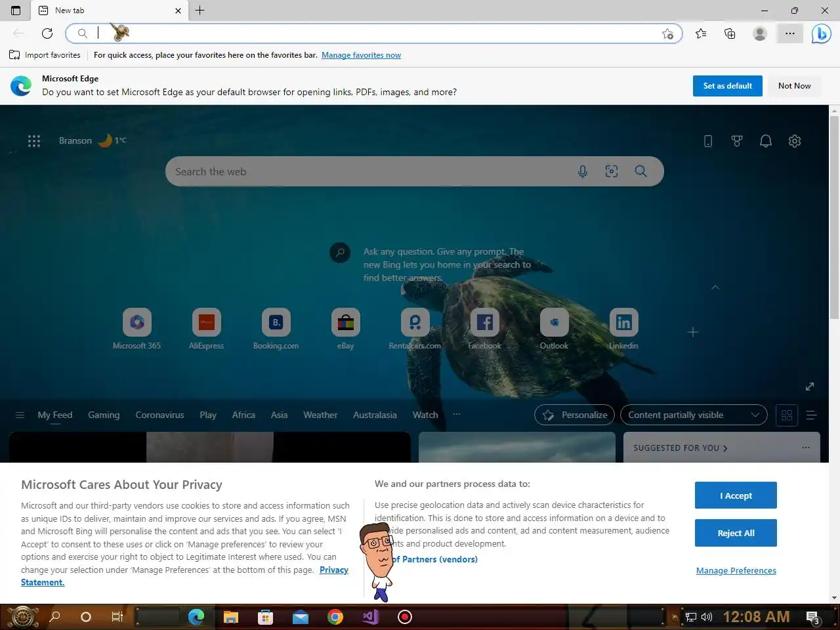Select Coronavirus tab
Image resolution: width=840 pixels, height=630 pixels.
[x=159, y=415]
